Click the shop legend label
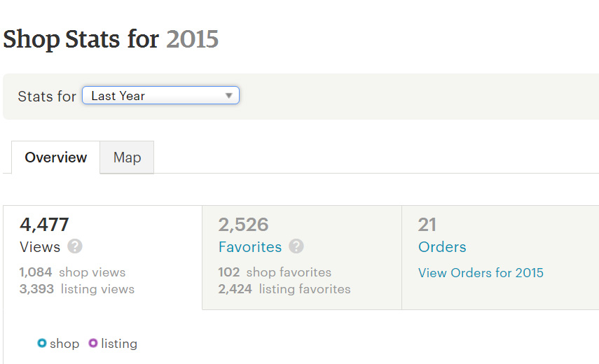 [64, 344]
